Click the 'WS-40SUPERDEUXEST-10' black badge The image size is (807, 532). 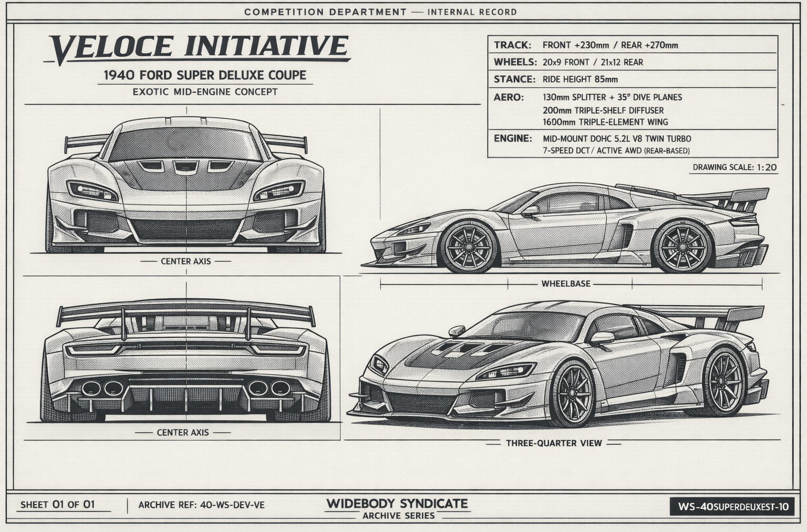[x=732, y=507]
